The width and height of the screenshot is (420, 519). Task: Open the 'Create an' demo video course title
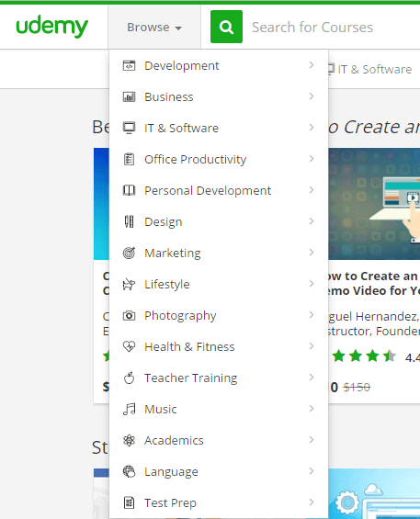[x=374, y=283]
